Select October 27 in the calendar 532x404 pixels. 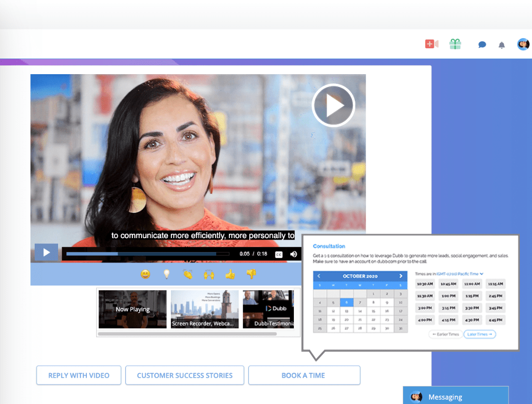(347, 328)
